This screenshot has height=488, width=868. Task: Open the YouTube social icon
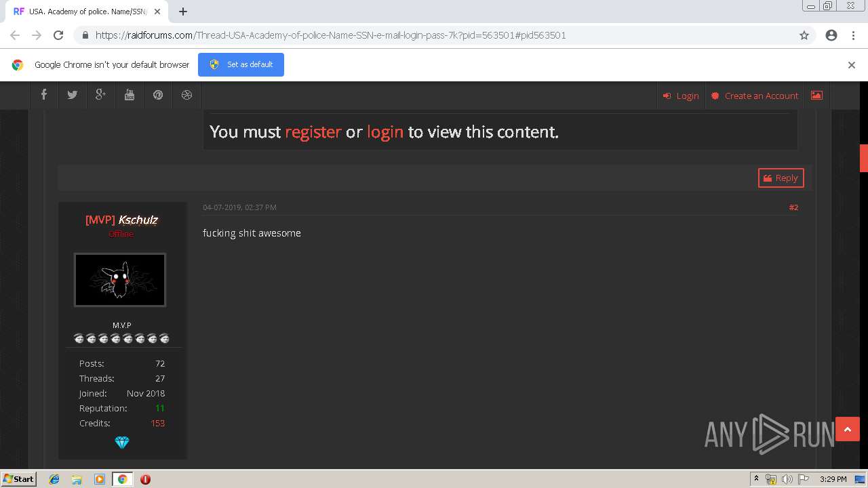[130, 95]
